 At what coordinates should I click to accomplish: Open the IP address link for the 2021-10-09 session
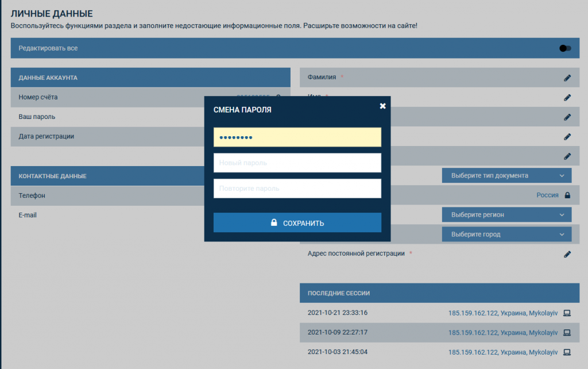click(502, 333)
